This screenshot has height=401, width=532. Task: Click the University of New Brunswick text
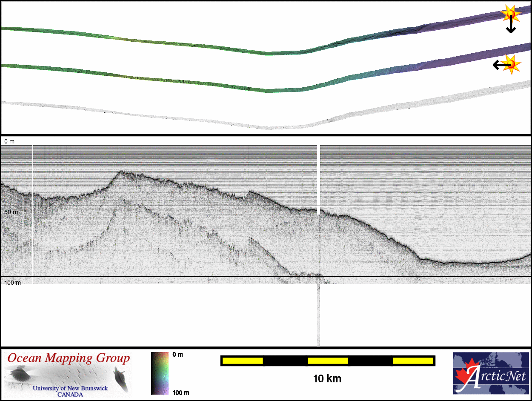[x=70, y=388]
